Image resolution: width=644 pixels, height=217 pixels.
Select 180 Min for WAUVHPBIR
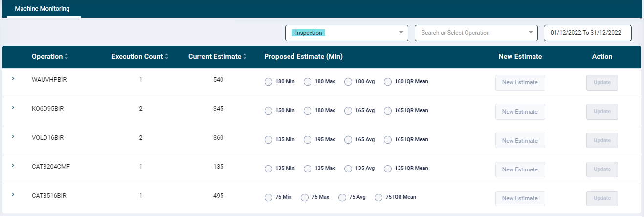pos(268,82)
